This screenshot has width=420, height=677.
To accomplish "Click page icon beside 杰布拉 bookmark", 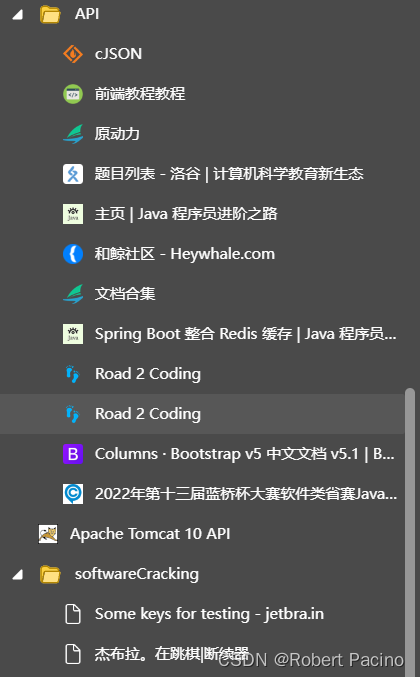I will coord(73,654).
